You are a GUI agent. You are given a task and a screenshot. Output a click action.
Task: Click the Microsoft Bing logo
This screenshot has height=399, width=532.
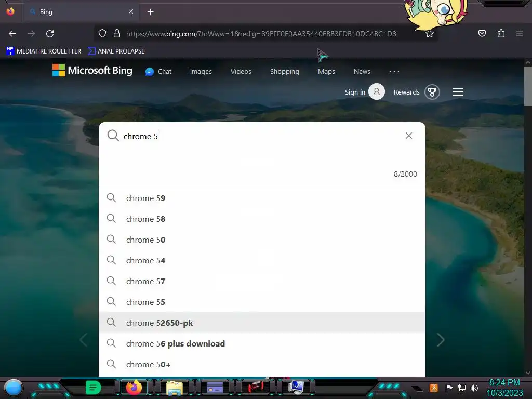pos(92,70)
